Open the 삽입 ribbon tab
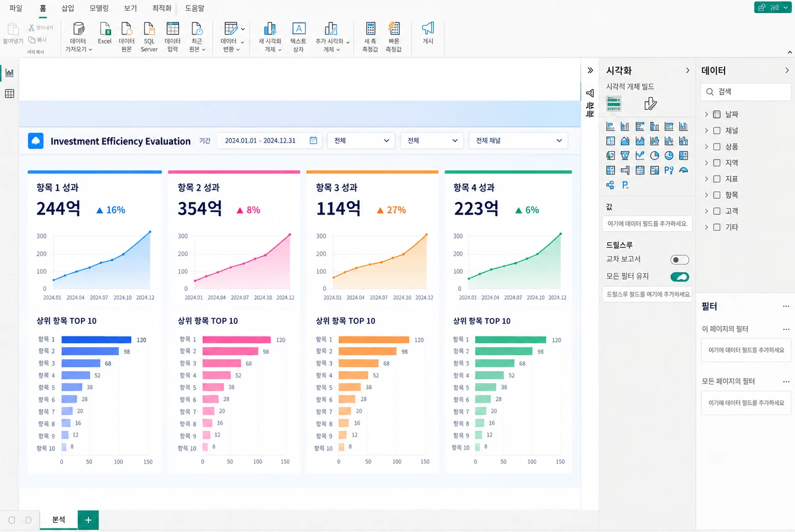The height and width of the screenshot is (532, 795). coord(68,8)
